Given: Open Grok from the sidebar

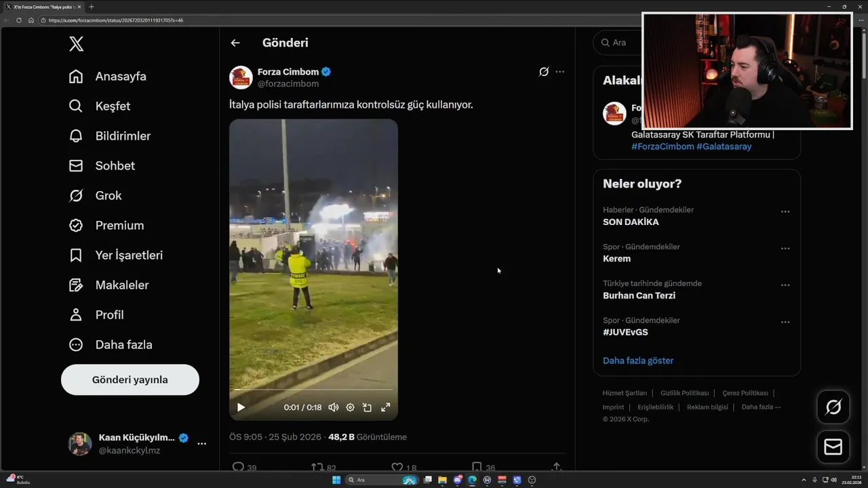Looking at the screenshot, I should coord(95,196).
